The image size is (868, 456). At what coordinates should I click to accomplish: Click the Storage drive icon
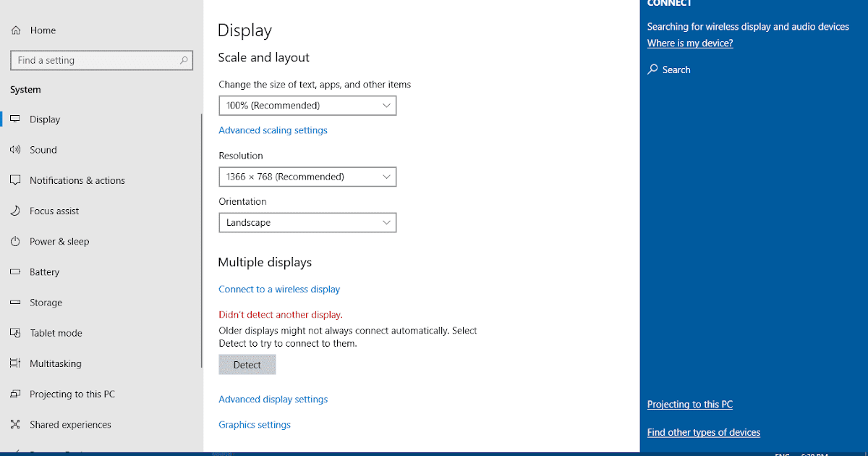(x=15, y=303)
